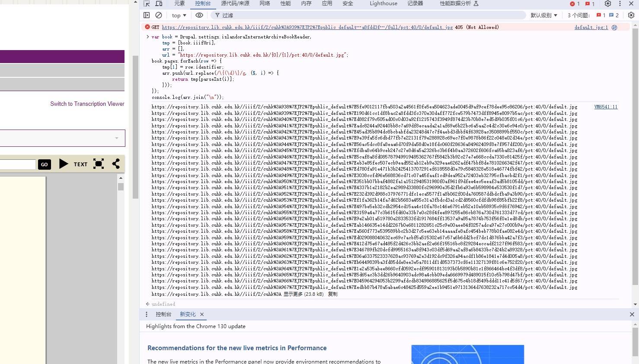Toggle the console sidebar panel
The height and width of the screenshot is (364, 639).
point(147,15)
